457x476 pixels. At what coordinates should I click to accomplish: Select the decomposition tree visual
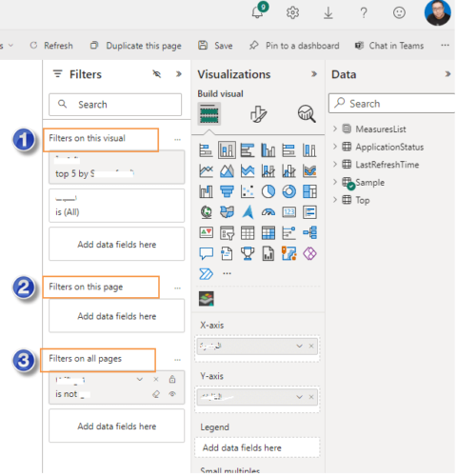309,233
